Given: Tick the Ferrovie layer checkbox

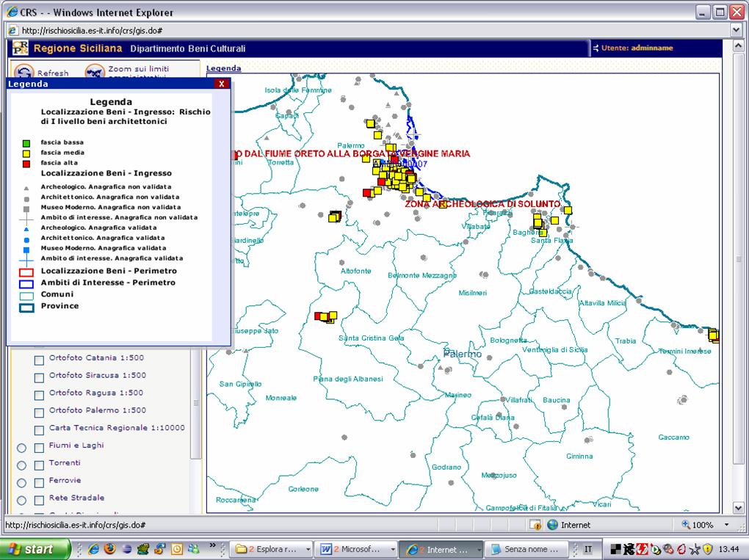Looking at the screenshot, I should coord(40,482).
